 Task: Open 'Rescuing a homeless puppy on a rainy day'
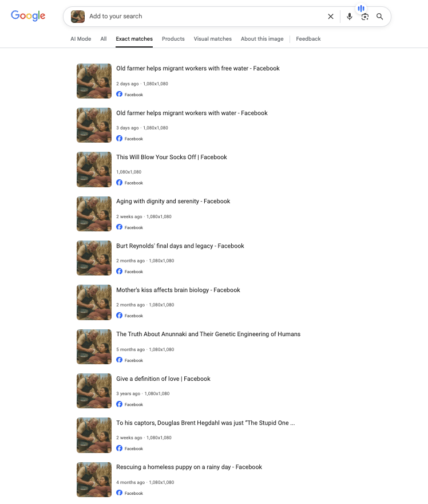tap(189, 467)
